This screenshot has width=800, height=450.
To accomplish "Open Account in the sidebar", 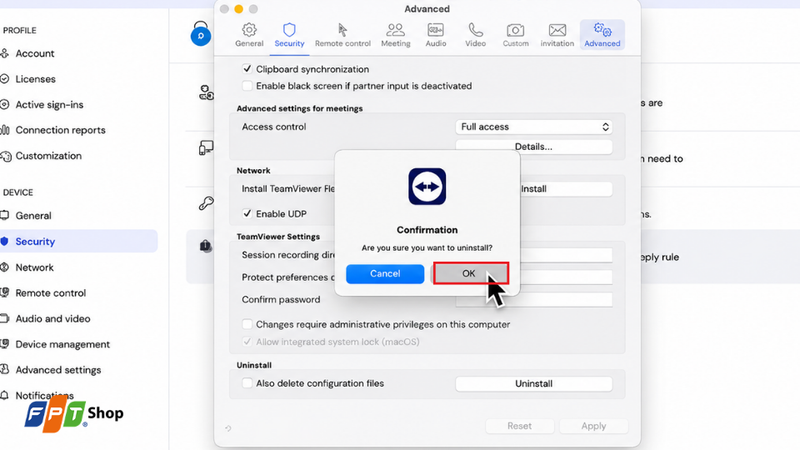I will (35, 54).
